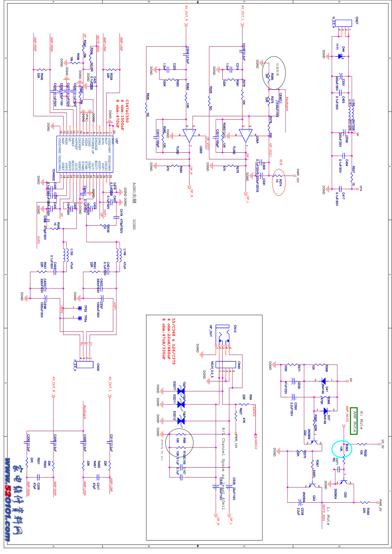Image resolution: width=392 pixels, height=554 pixels.
Task: Open the www.520101.com watermark link
Action: [7, 499]
